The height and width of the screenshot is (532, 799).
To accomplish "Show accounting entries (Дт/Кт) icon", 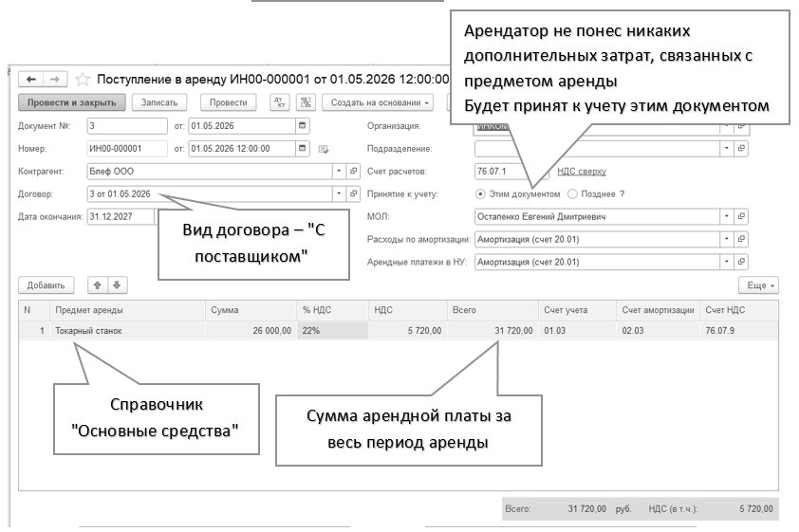I will tap(280, 102).
